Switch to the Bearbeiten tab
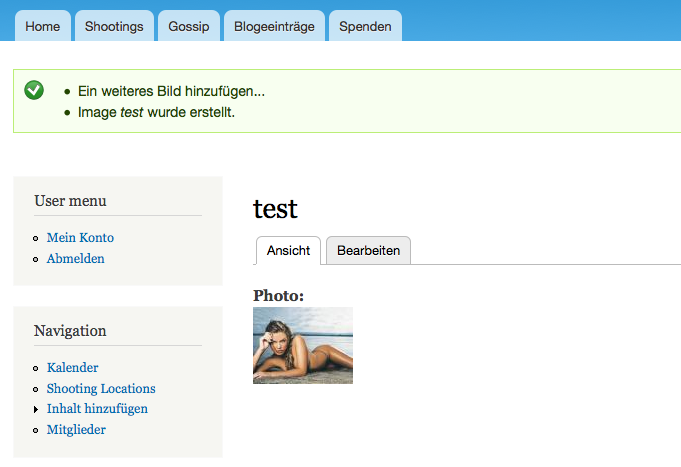The image size is (681, 467). (368, 251)
